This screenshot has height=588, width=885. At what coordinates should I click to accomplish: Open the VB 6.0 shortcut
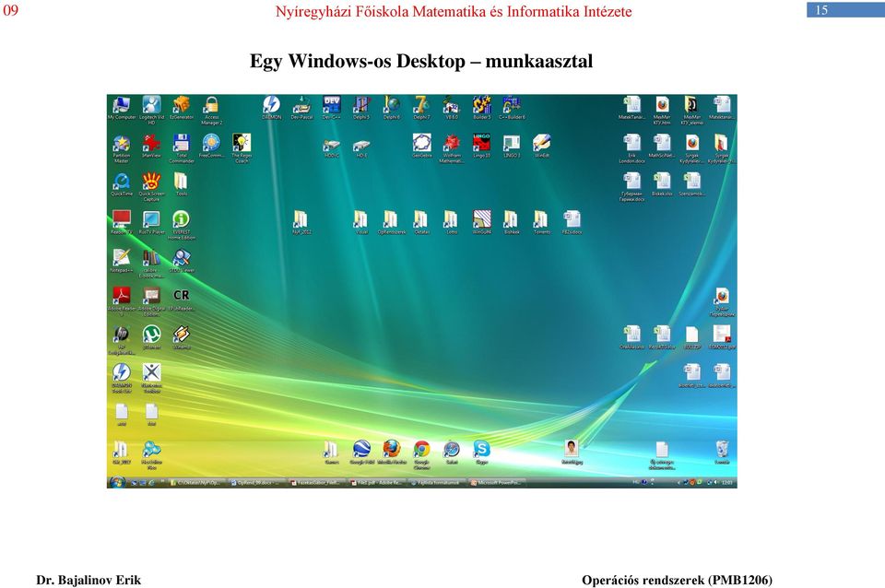pyautogui.click(x=451, y=109)
